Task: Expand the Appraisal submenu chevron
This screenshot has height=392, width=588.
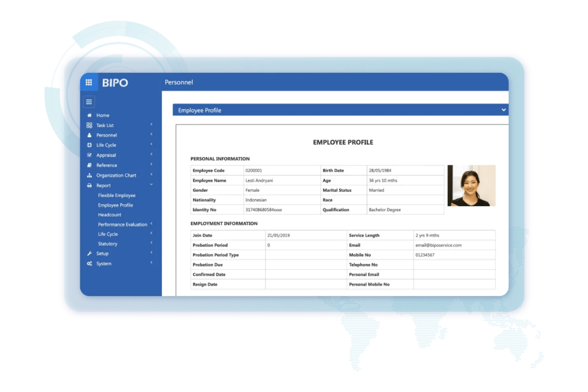Action: [151, 154]
